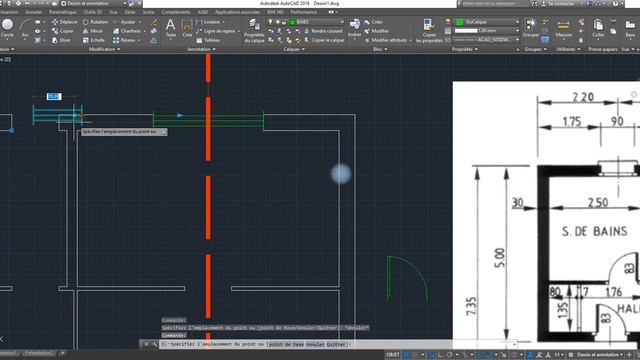Toggle OBJET model space button in status bar
The image size is (640, 360).
(393, 355)
